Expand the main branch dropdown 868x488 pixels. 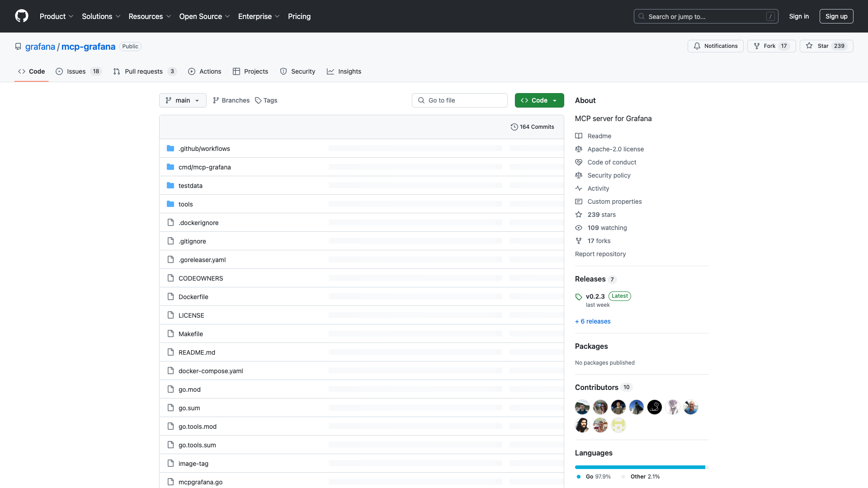183,100
